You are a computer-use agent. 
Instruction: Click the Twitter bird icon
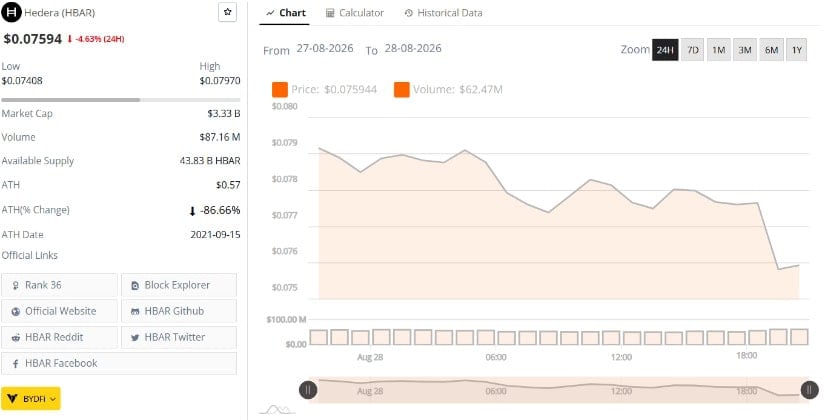[x=135, y=337]
